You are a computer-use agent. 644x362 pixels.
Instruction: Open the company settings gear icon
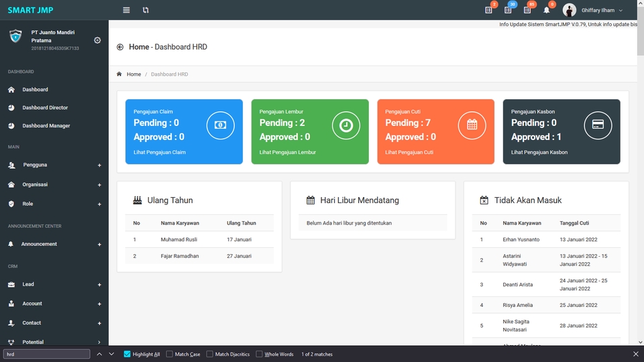tap(97, 40)
